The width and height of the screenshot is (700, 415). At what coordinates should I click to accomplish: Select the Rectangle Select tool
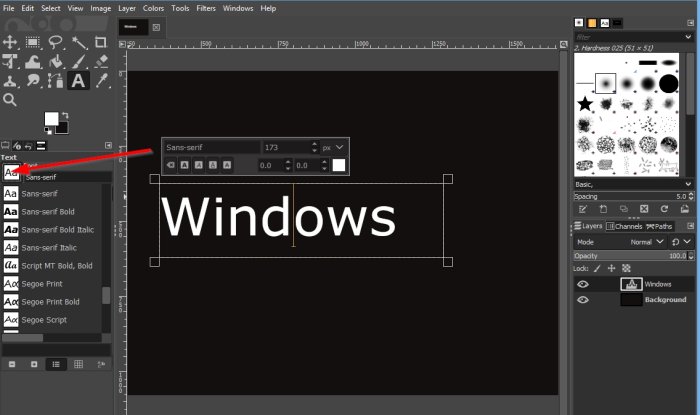(x=33, y=42)
